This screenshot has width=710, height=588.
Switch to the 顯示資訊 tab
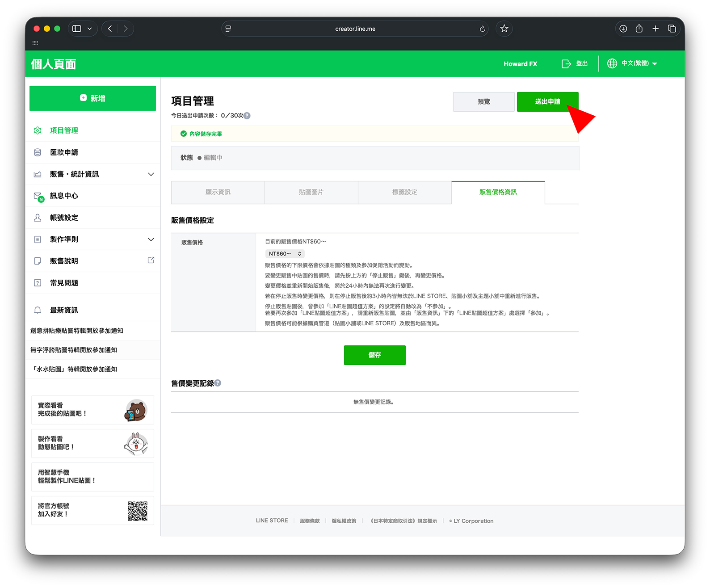click(218, 192)
